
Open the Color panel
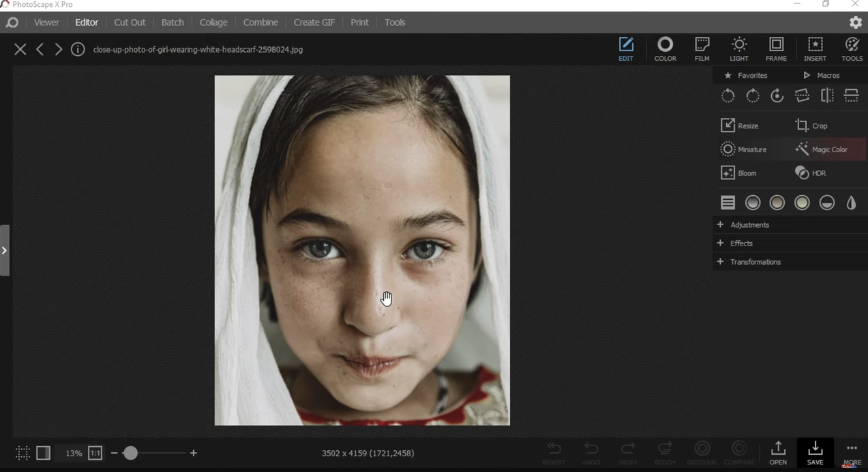point(665,49)
